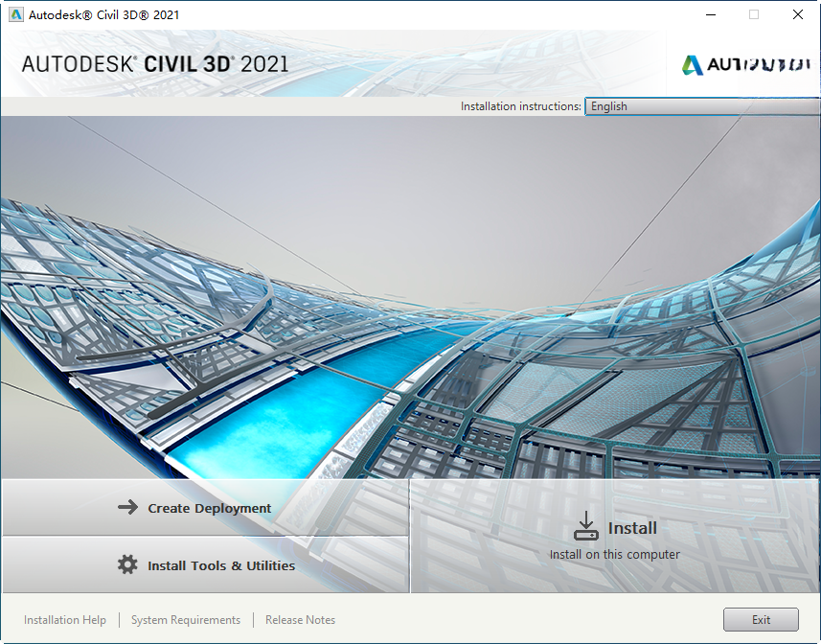Open the Installation instructions language dropdown
Image resolution: width=821 pixels, height=644 pixels.
(702, 106)
